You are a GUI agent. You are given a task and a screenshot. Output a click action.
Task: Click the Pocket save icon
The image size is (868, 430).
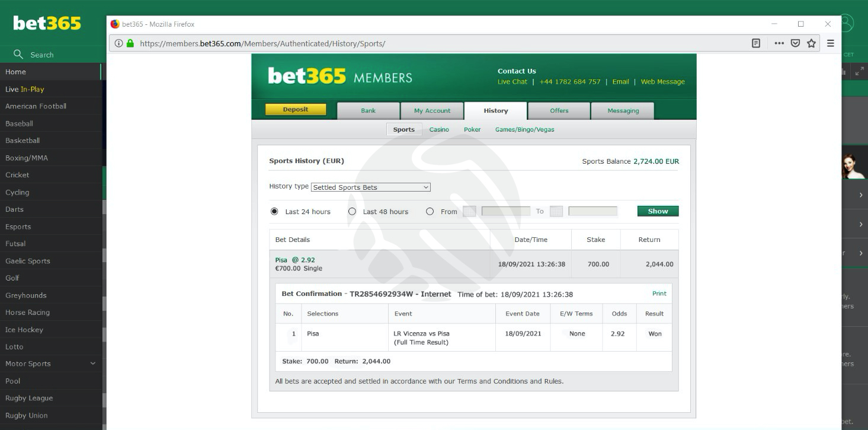pyautogui.click(x=796, y=43)
